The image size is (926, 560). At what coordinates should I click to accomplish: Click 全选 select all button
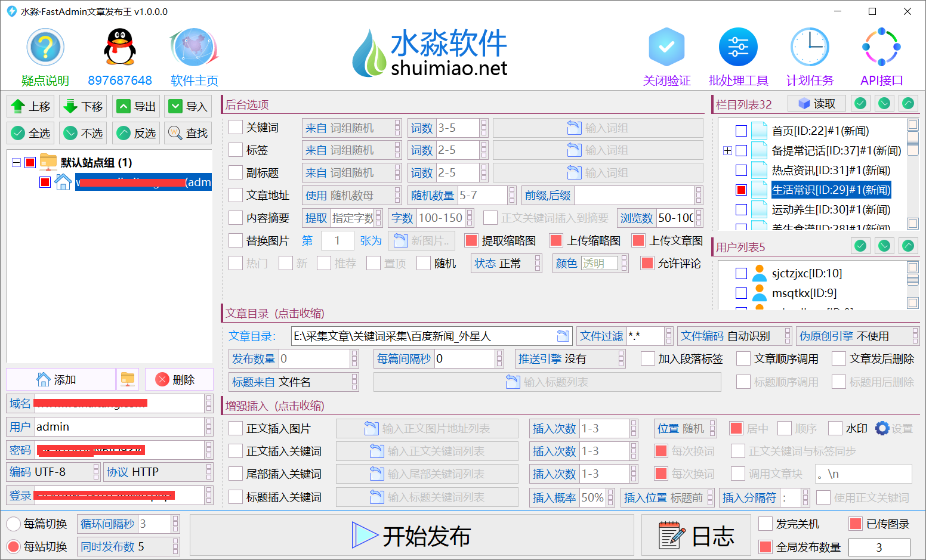(x=30, y=133)
